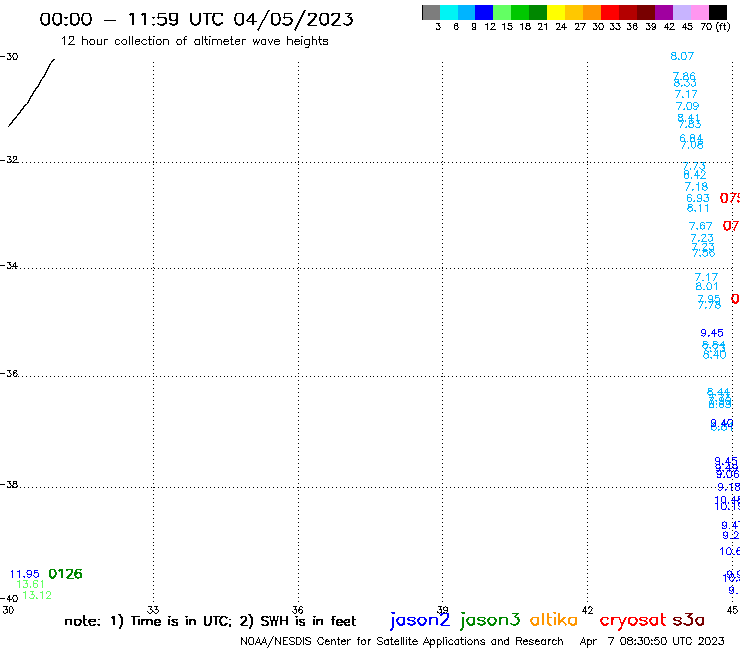Click the green time stamp 0126
Screen dimensions: 740x650
[65, 574]
